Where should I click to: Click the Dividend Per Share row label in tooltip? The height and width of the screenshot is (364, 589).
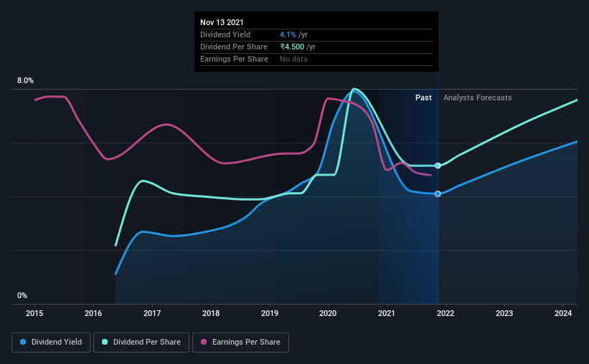click(234, 47)
